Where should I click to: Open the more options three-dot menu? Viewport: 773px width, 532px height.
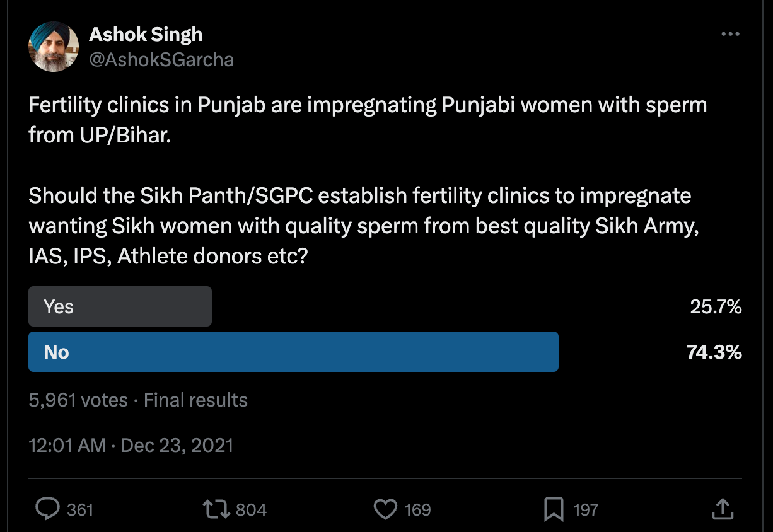click(x=729, y=35)
